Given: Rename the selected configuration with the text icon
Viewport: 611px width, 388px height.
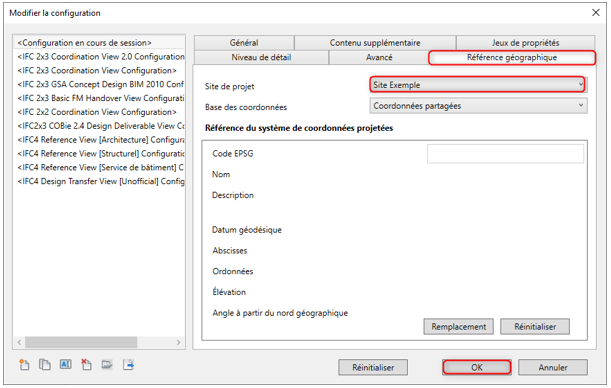Looking at the screenshot, I should (65, 365).
